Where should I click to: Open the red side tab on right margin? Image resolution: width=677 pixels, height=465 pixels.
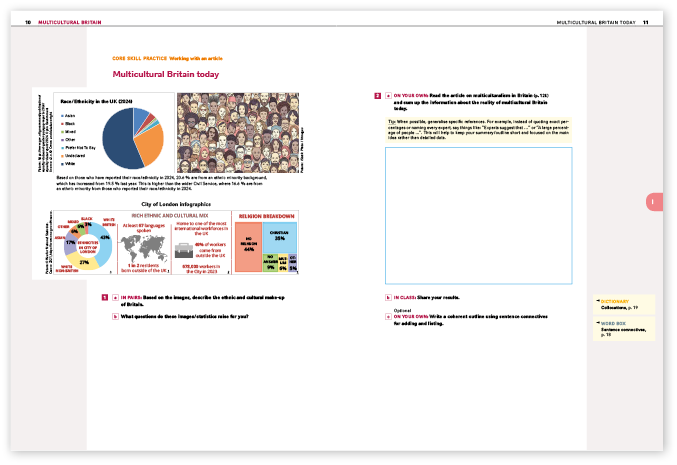coord(652,203)
